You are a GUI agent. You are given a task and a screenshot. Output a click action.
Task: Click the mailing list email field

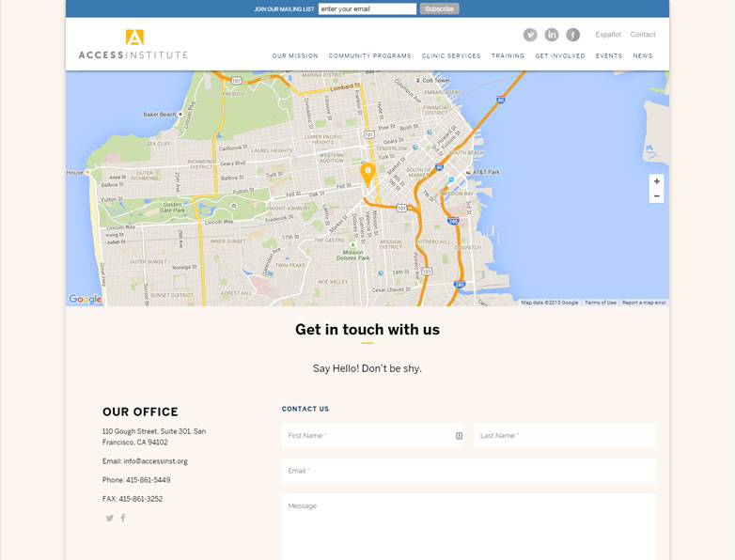point(367,9)
